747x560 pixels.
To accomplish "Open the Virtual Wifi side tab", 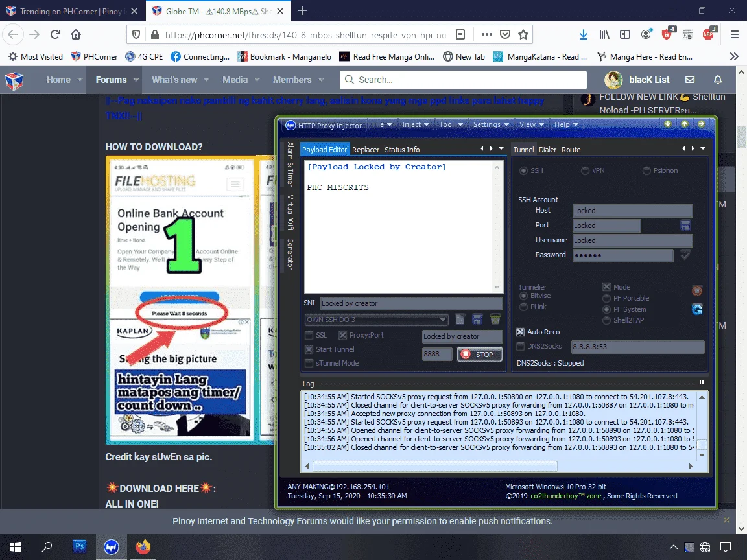I will pyautogui.click(x=290, y=213).
